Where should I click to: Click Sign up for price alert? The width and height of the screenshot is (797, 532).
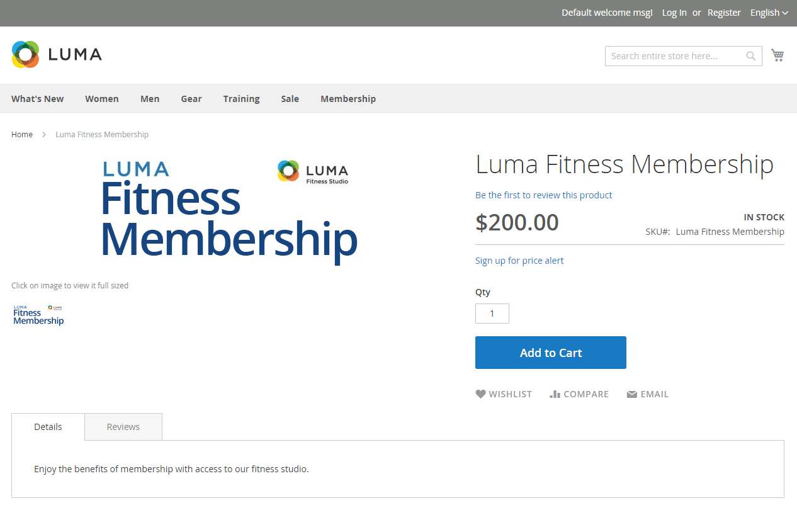519,261
